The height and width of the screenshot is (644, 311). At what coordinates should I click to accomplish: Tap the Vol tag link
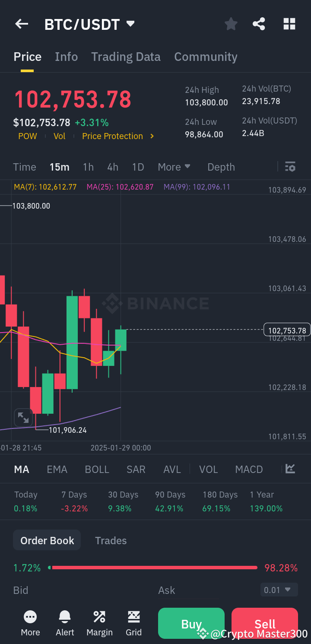60,136
